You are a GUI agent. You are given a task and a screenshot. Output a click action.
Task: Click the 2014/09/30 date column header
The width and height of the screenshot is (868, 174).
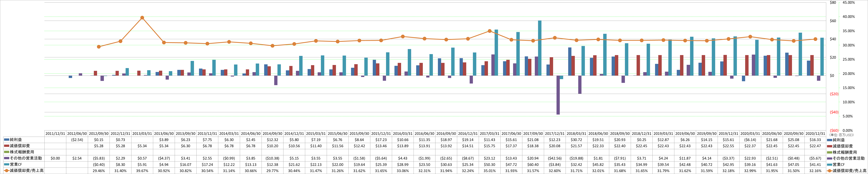[x=273, y=133]
